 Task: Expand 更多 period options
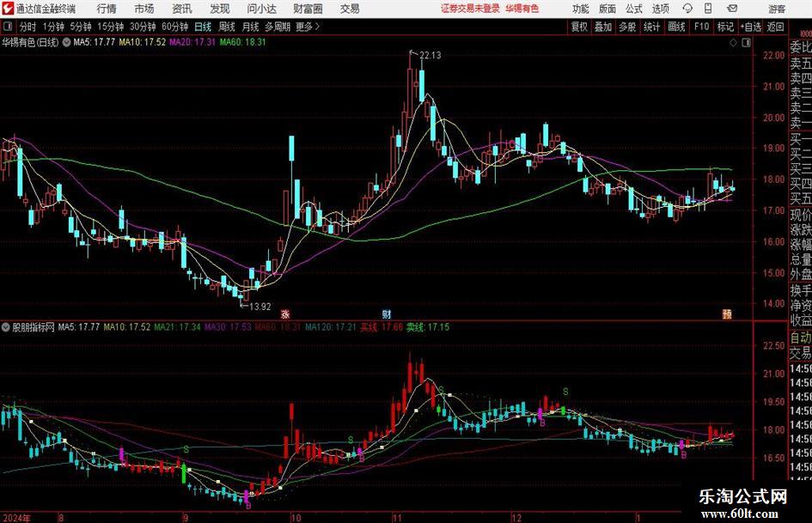[x=308, y=27]
